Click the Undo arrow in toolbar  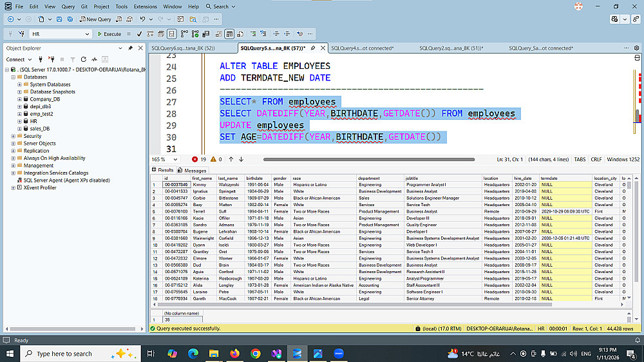(143, 19)
